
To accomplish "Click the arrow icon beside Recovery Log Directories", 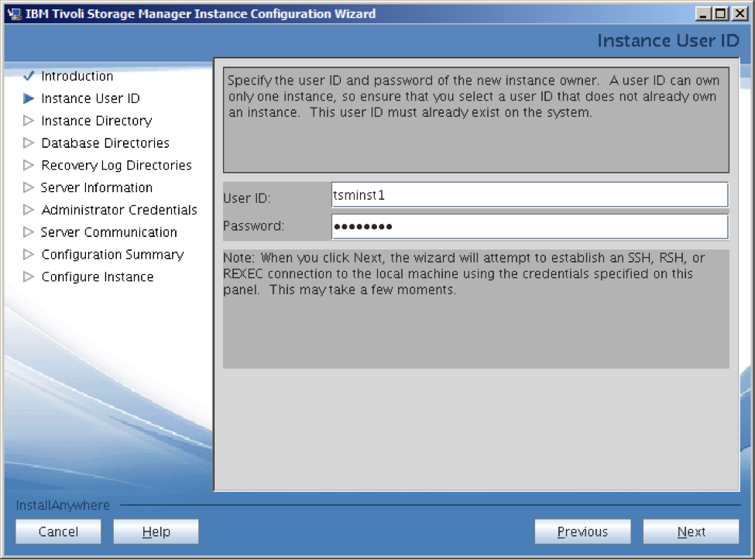I will 29,165.
